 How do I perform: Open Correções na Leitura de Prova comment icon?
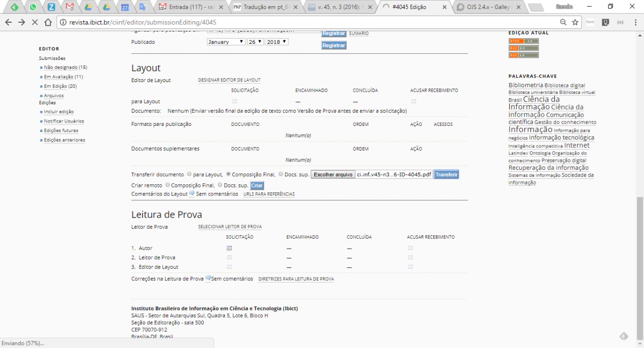(x=208, y=278)
